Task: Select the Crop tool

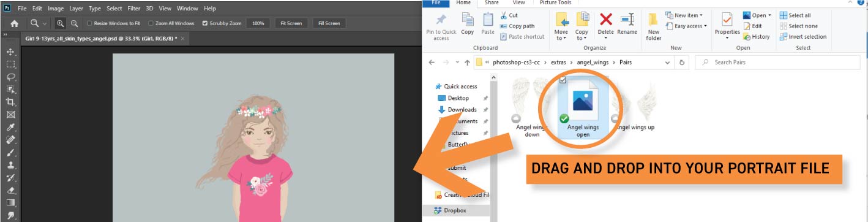Action: click(x=10, y=102)
